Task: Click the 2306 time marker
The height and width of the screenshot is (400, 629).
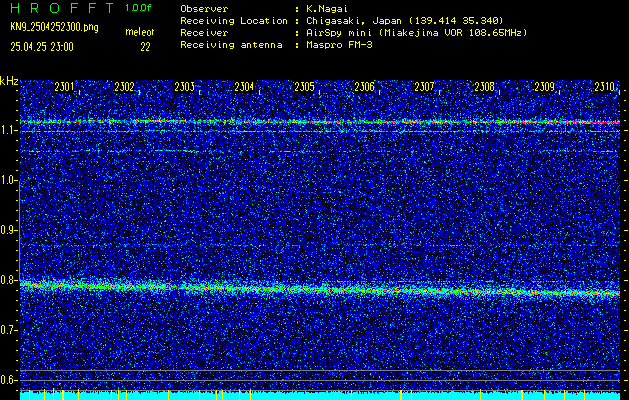Action: coord(364,87)
